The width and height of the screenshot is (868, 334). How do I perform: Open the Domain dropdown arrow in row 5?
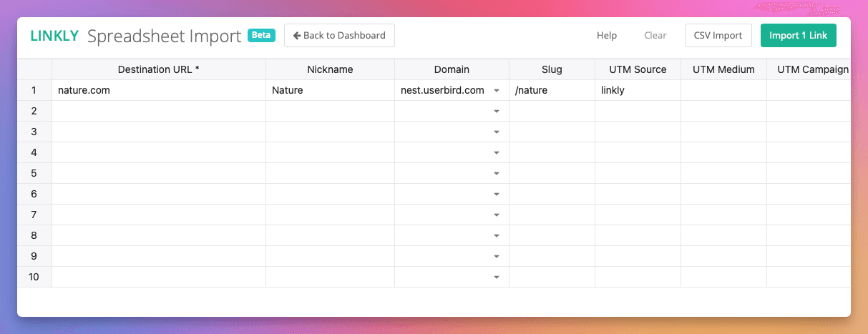(497, 174)
